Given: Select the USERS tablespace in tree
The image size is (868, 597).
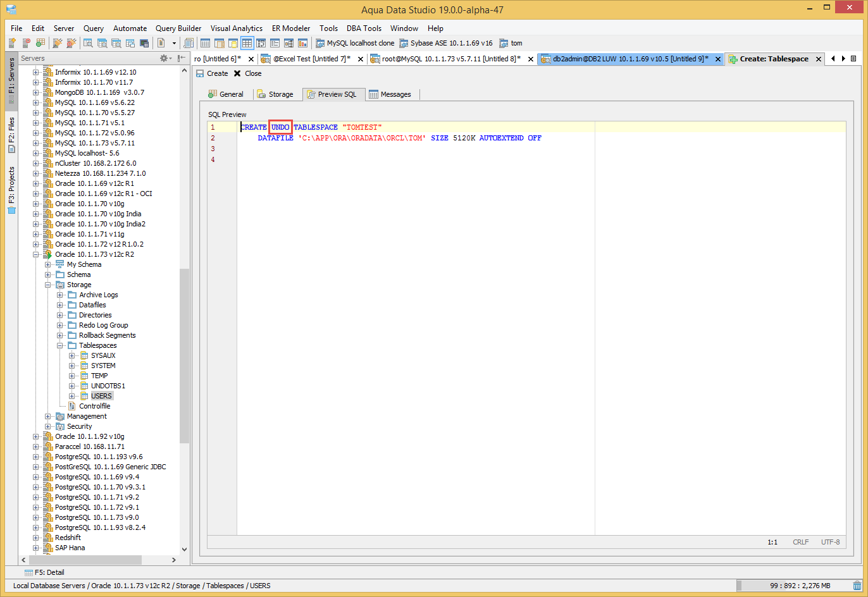Looking at the screenshot, I should point(101,396).
